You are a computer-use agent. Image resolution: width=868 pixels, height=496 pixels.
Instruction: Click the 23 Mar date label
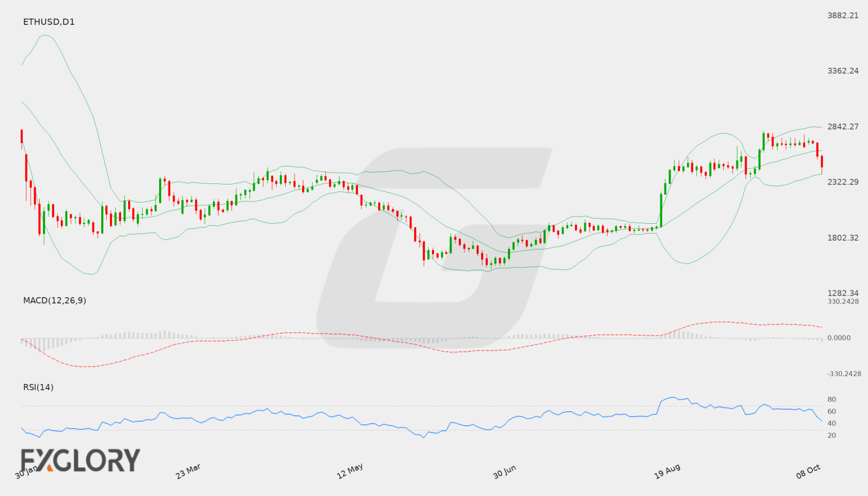188,471
